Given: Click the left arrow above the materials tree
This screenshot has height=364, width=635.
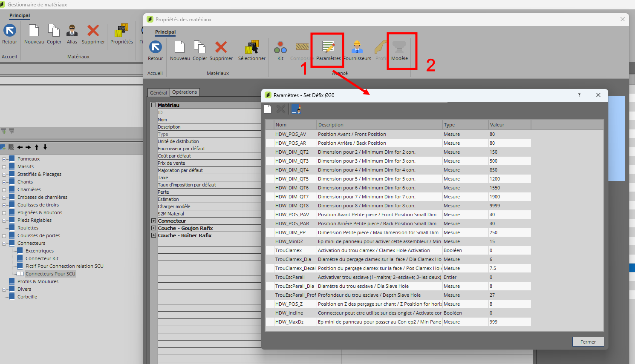Looking at the screenshot, I should pyautogui.click(x=20, y=147).
